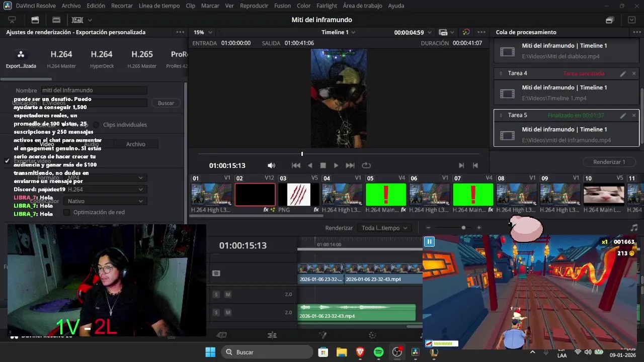Jump to first frame playback button

click(296, 165)
